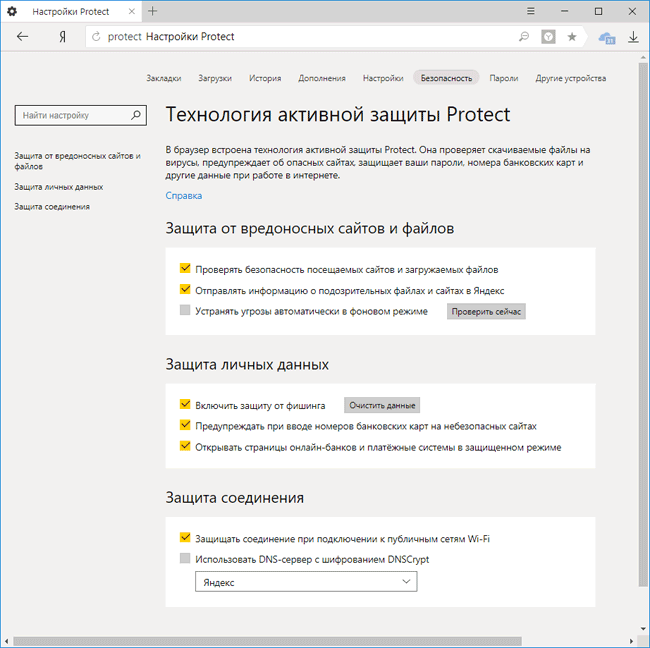650x648 pixels.
Task: Open the Справка help link
Action: click(x=184, y=195)
